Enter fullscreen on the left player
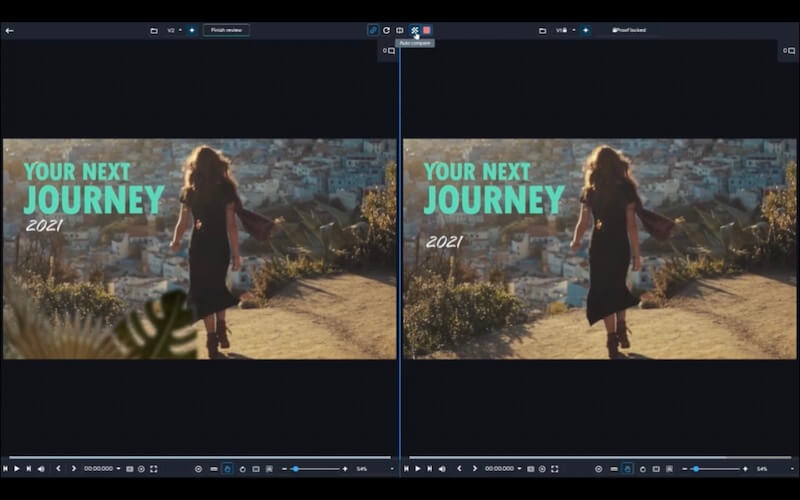This screenshot has height=500, width=800. tap(153, 468)
